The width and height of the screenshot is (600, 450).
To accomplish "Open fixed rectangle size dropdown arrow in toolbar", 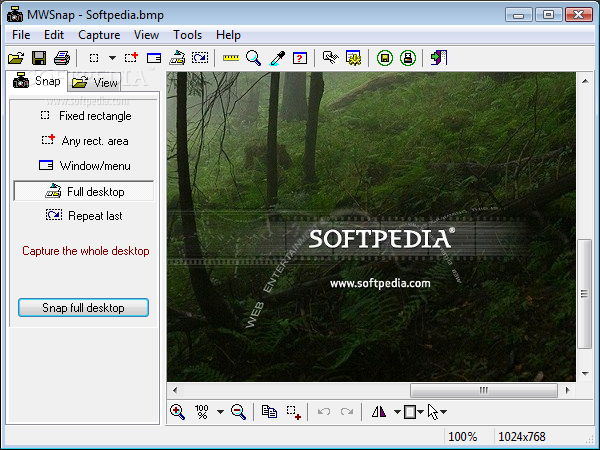I will [112, 58].
